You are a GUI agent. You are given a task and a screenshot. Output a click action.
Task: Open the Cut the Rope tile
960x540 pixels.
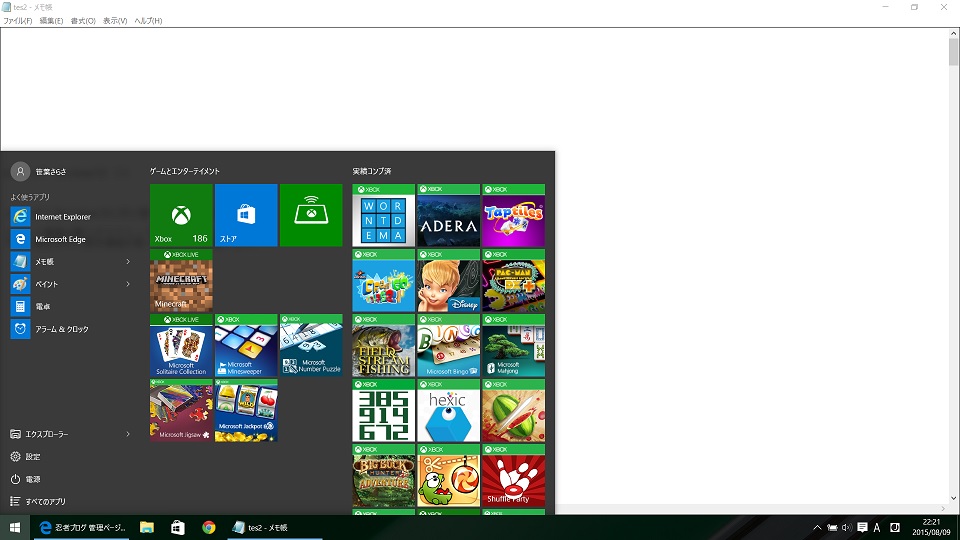tap(449, 475)
